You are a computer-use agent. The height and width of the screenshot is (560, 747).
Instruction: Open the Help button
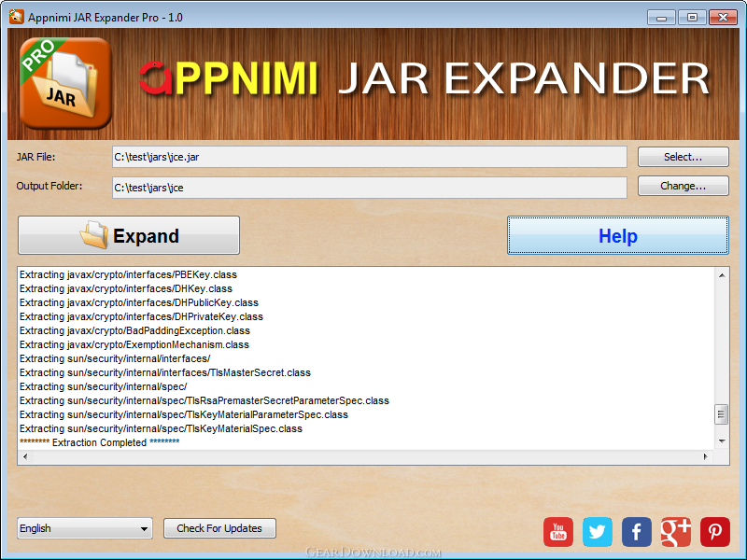(618, 235)
